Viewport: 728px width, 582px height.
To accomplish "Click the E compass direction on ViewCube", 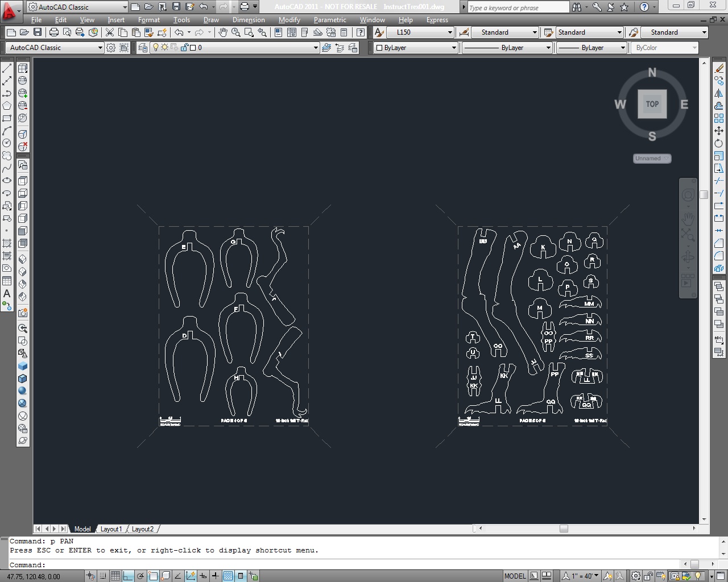I will [x=684, y=105].
